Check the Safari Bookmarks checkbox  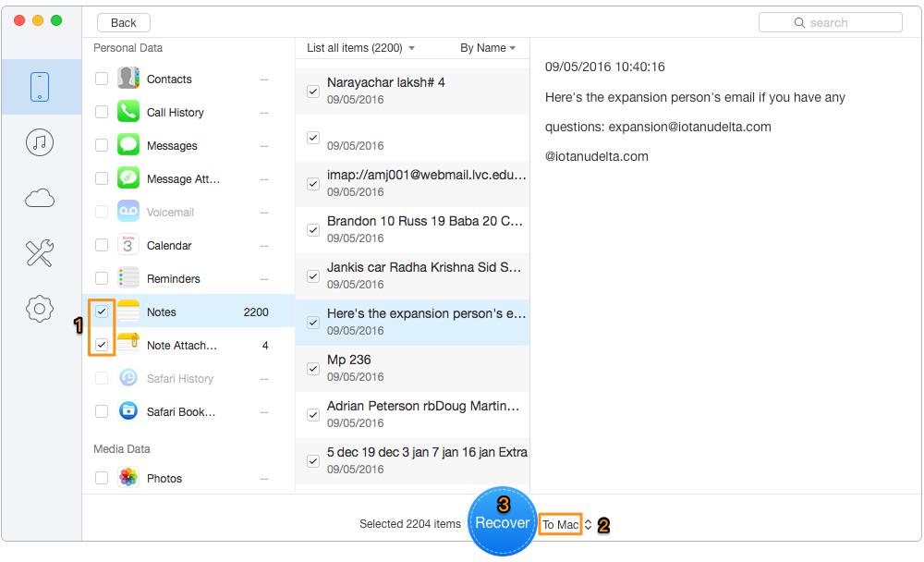102,411
